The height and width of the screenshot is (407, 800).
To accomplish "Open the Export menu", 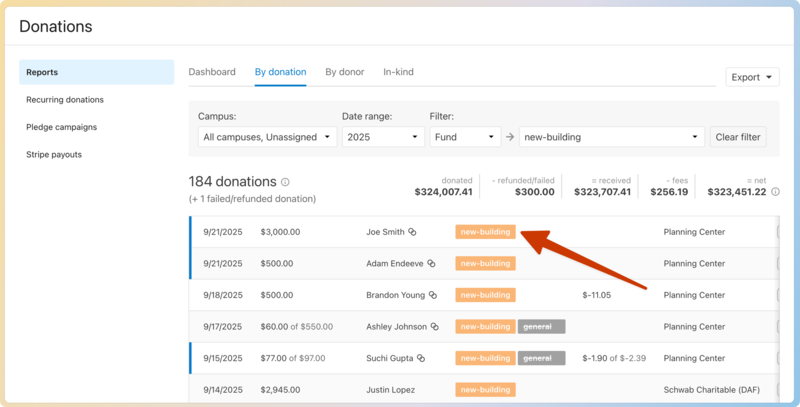I will click(x=752, y=77).
